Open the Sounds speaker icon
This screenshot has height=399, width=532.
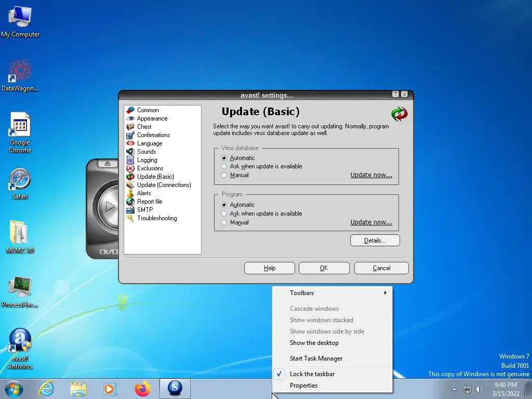tap(130, 152)
